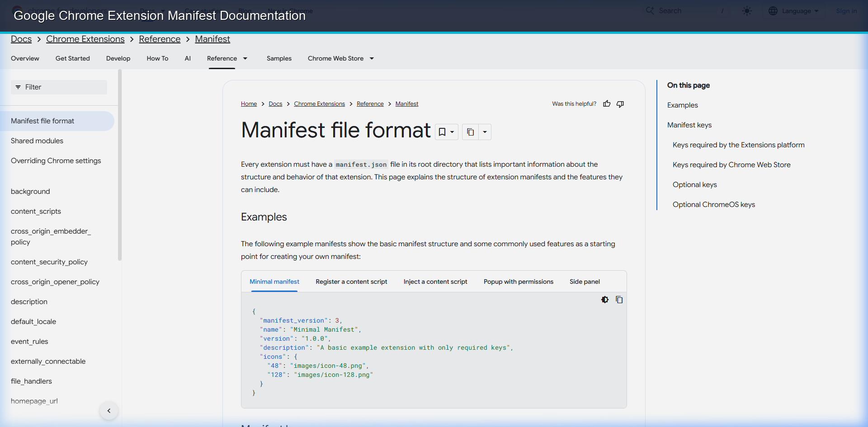This screenshot has width=868, height=427.
Task: Select Manifest file format in sidebar
Action: click(x=57, y=121)
